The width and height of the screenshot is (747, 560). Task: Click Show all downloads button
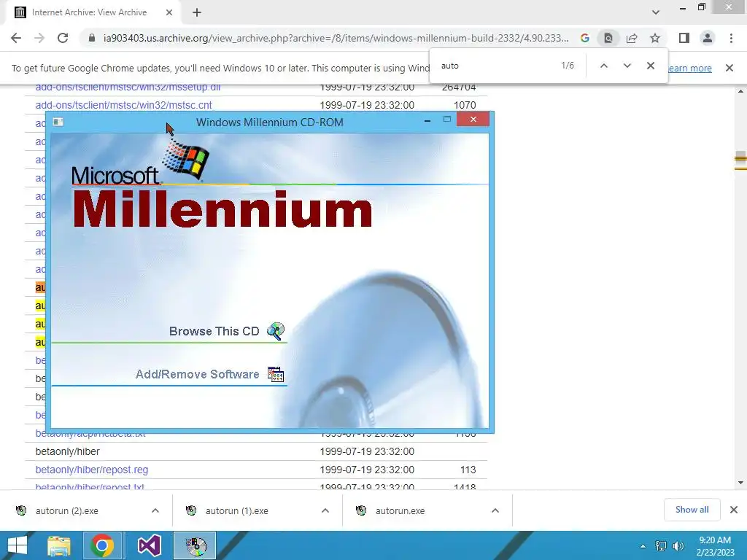tap(692, 510)
